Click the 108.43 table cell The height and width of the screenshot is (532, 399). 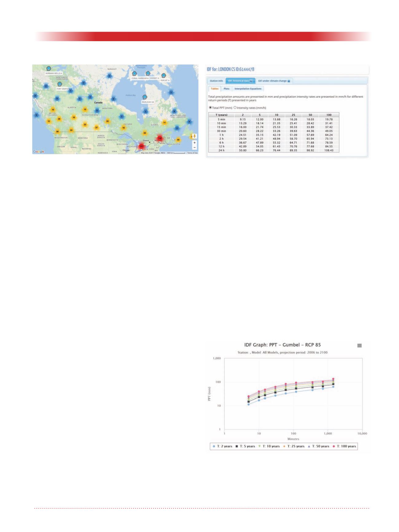click(x=329, y=151)
